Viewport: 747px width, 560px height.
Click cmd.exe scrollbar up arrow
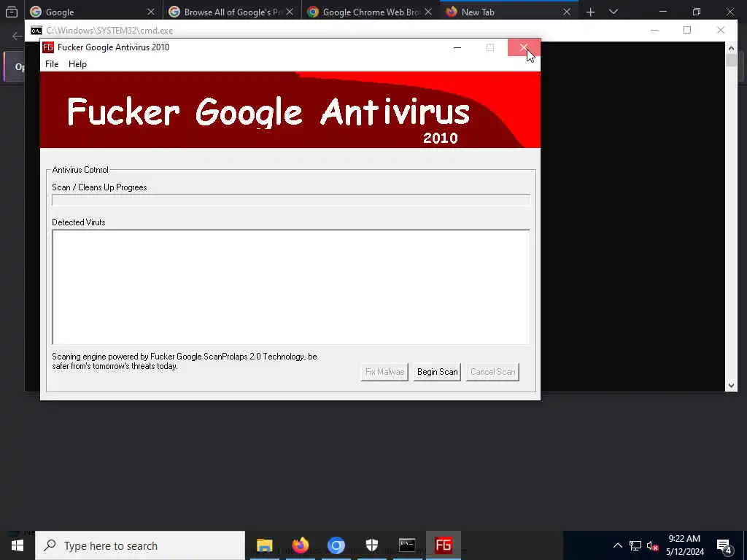click(731, 48)
